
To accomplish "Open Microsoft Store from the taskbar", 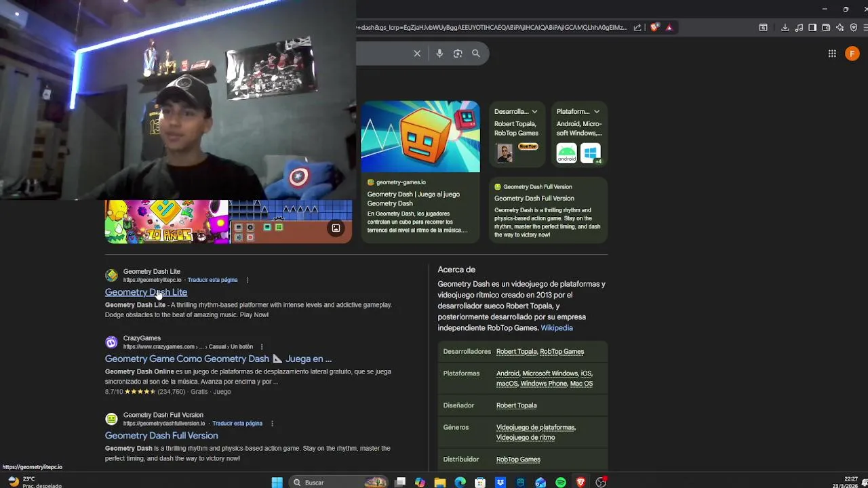I will (480, 483).
